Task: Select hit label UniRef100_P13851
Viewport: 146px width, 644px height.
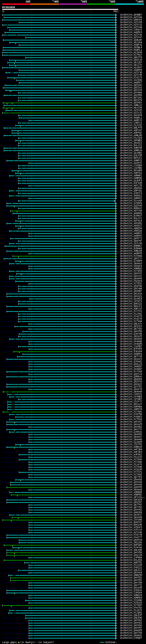Action: tap(131, 613)
